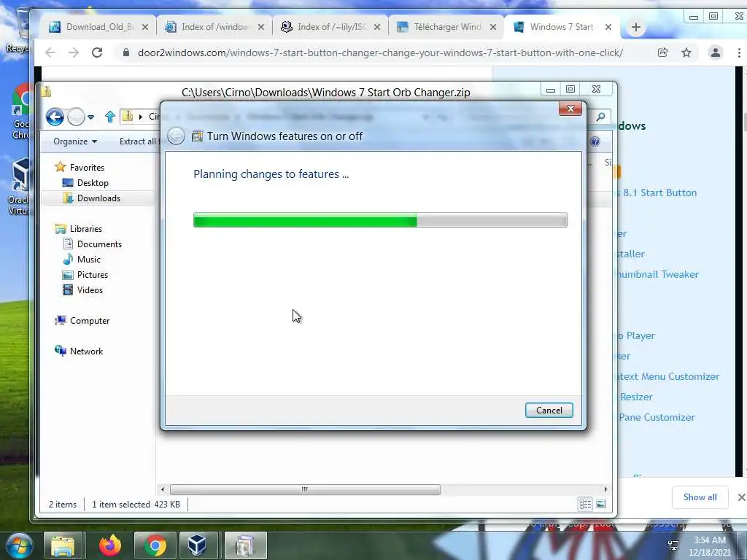Open a new Chrome tab
This screenshot has height=560, width=747.
click(x=636, y=27)
